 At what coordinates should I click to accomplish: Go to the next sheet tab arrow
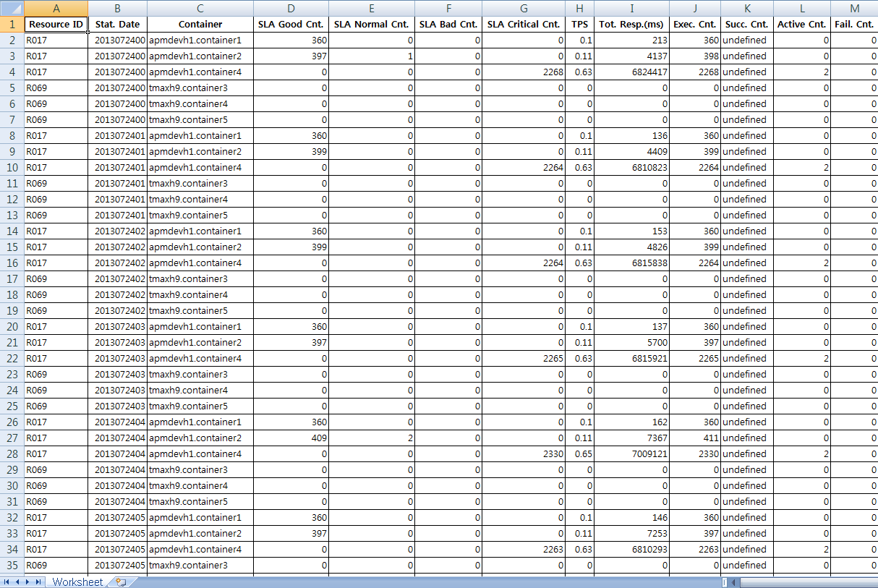[28, 582]
